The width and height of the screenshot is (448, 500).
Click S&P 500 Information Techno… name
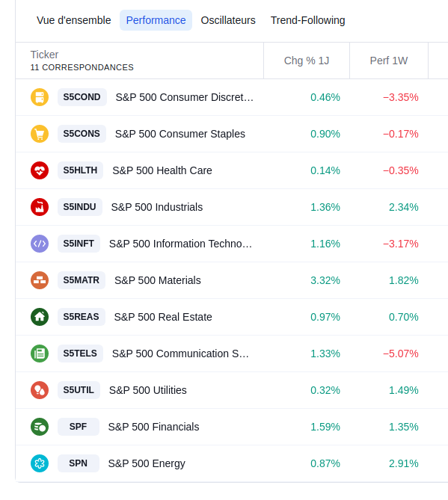(180, 244)
